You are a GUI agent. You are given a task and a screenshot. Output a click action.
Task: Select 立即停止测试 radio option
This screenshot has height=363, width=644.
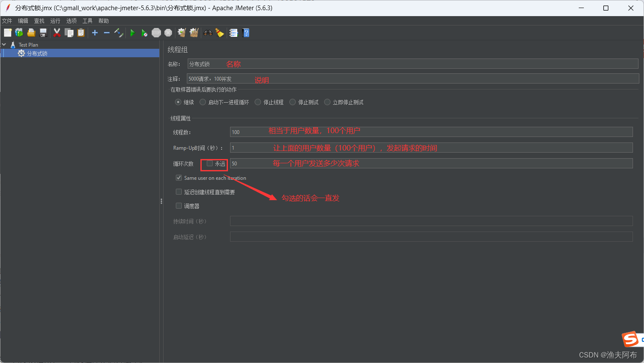(x=327, y=102)
